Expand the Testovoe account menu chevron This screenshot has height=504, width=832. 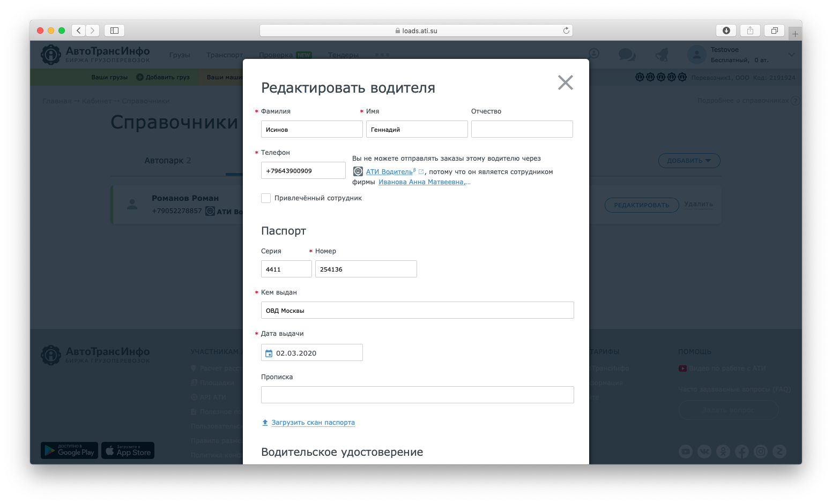(x=791, y=55)
